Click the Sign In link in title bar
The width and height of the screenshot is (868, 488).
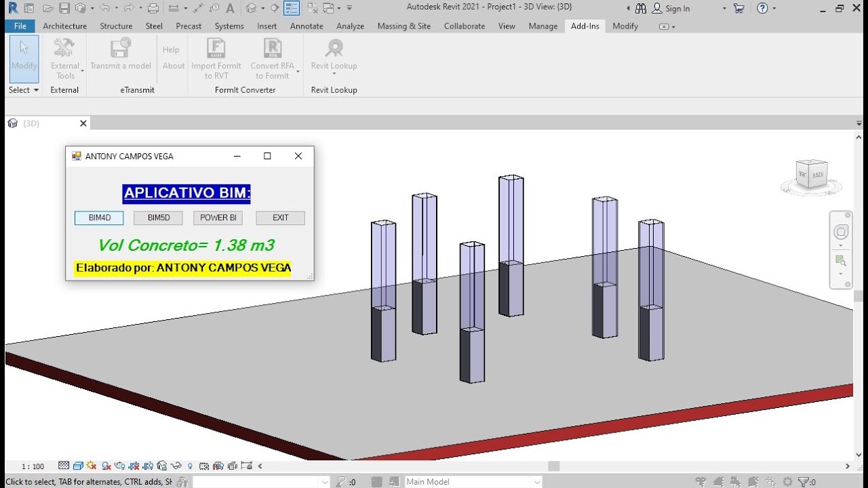coord(677,8)
